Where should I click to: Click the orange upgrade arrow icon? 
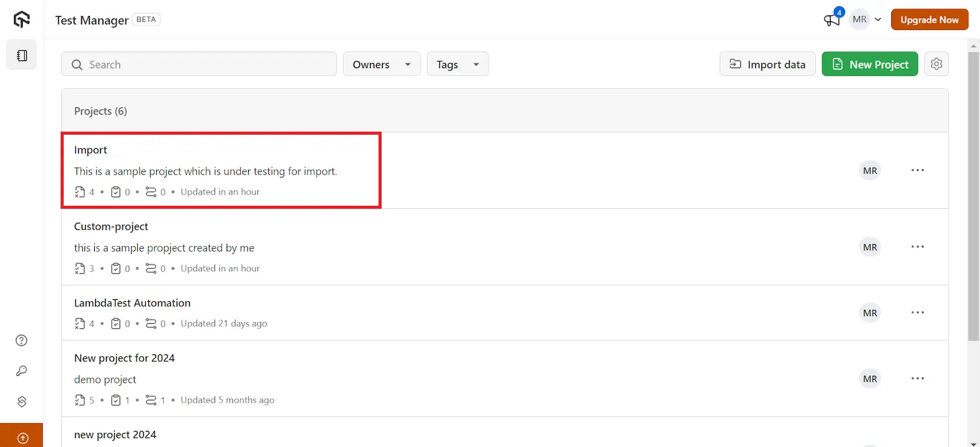(x=23, y=437)
